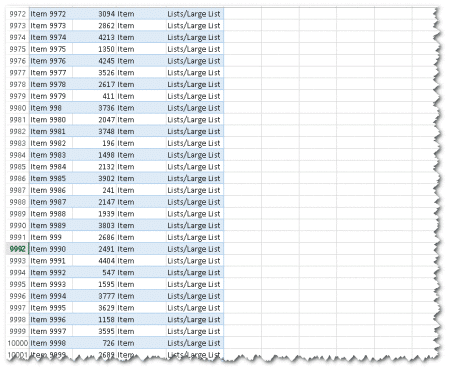Click row header 9985
The height and width of the screenshot is (371, 450).
pos(17,167)
